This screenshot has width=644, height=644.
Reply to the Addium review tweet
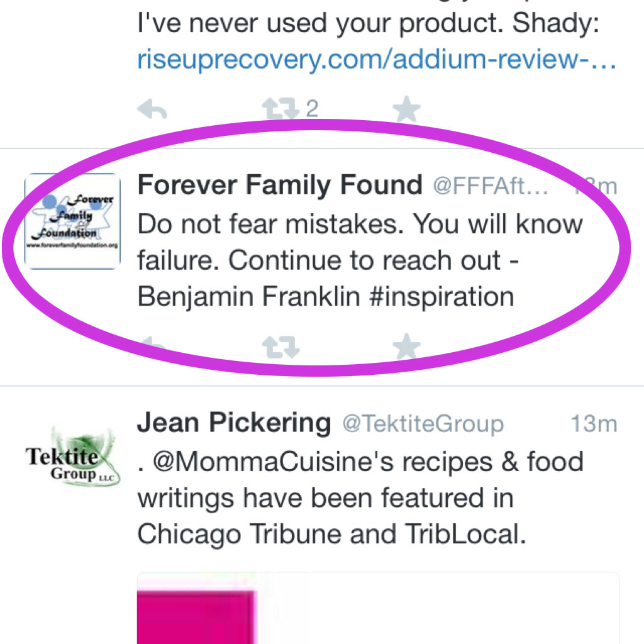click(x=152, y=109)
